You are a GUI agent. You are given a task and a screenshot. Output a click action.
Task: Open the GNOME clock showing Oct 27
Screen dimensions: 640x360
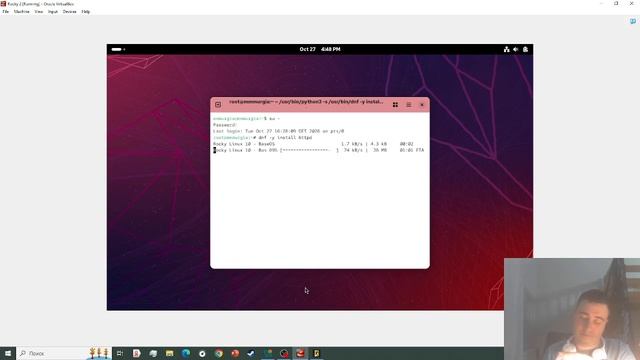pos(320,49)
